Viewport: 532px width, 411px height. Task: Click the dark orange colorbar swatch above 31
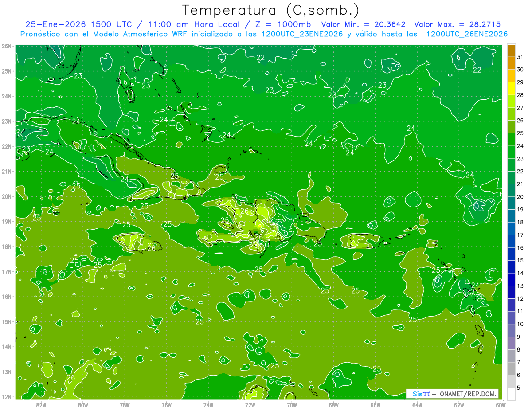pyautogui.click(x=511, y=51)
